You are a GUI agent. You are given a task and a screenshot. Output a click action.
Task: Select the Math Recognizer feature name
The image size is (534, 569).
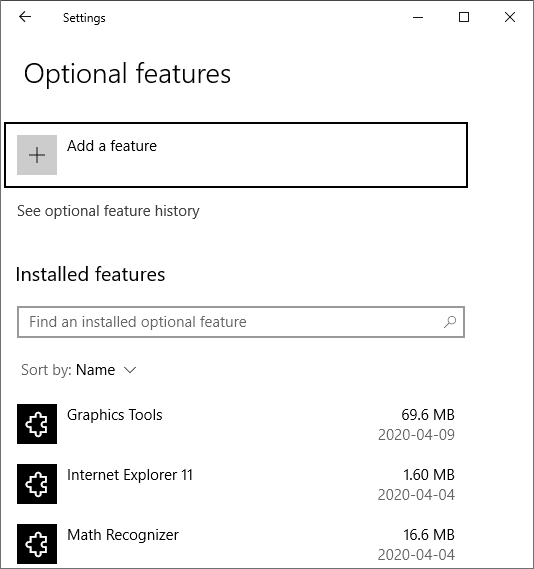(123, 535)
